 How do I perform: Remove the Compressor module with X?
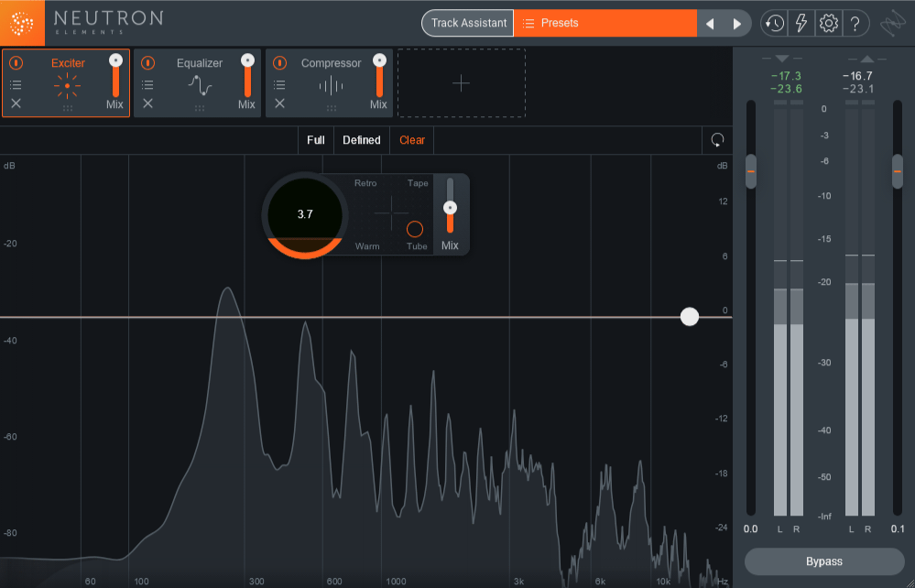click(279, 103)
